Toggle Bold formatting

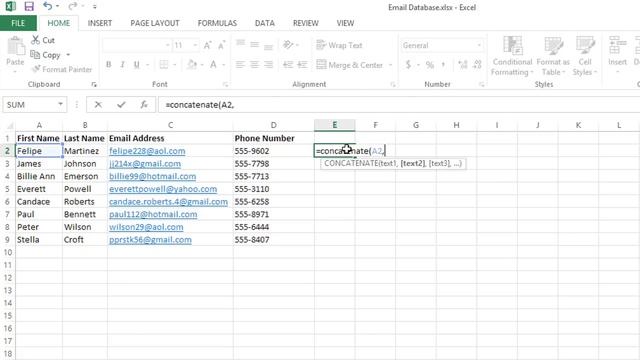pos(109,64)
